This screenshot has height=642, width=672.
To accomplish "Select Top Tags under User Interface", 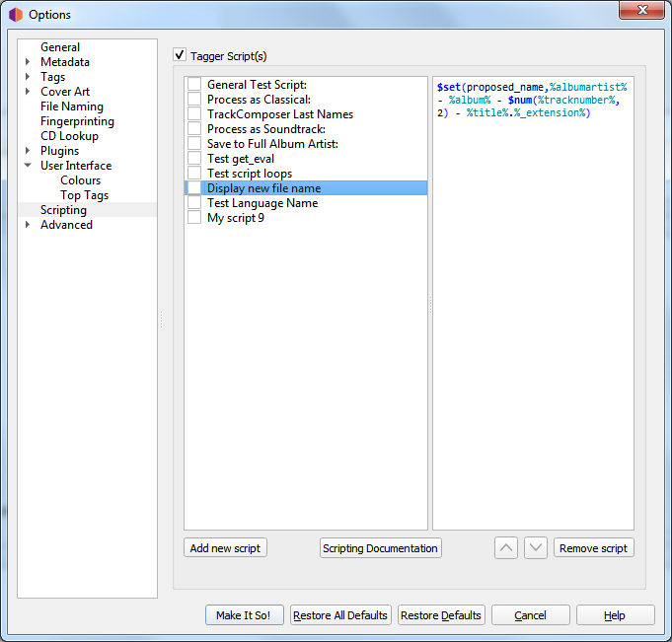I will pyautogui.click(x=84, y=195).
